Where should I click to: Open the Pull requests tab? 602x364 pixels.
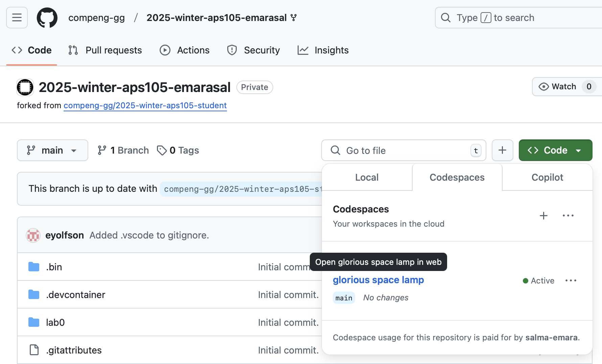[105, 50]
